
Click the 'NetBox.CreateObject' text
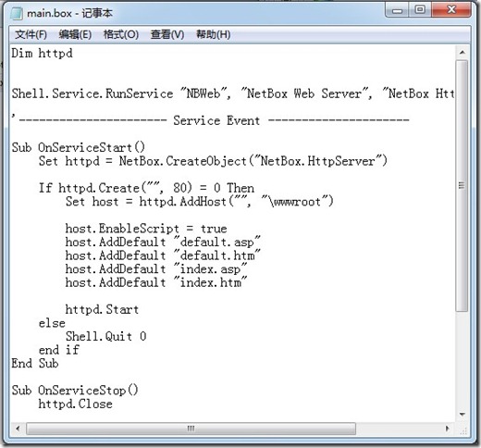coord(183,161)
